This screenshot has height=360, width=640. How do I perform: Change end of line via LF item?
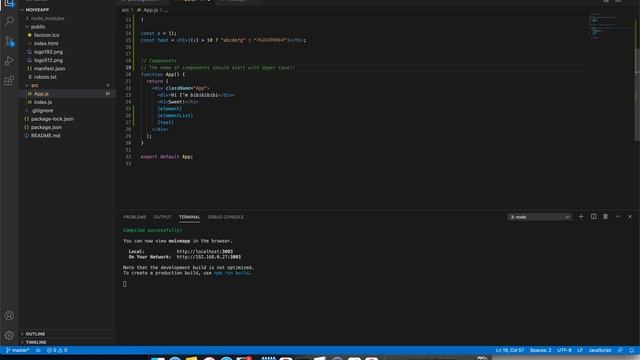580,350
